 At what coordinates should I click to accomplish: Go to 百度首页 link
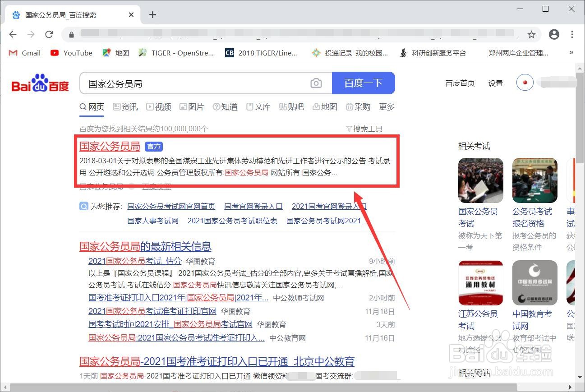460,83
